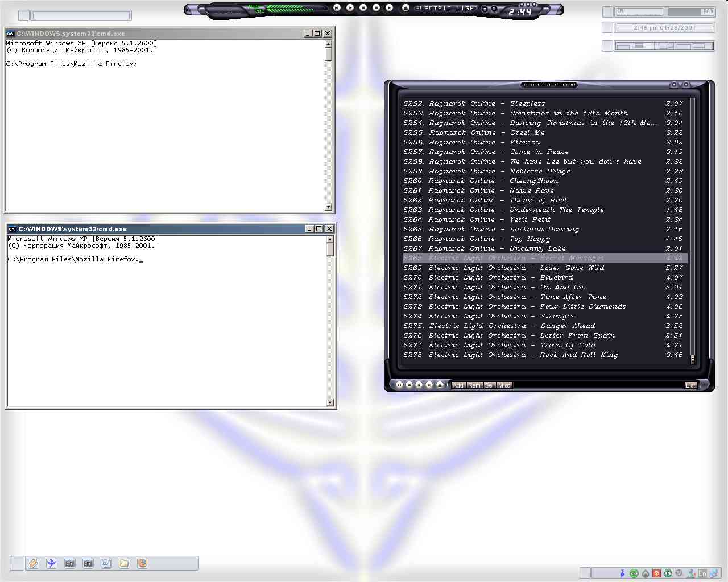Select track 5255 Steel Me

(x=544, y=132)
